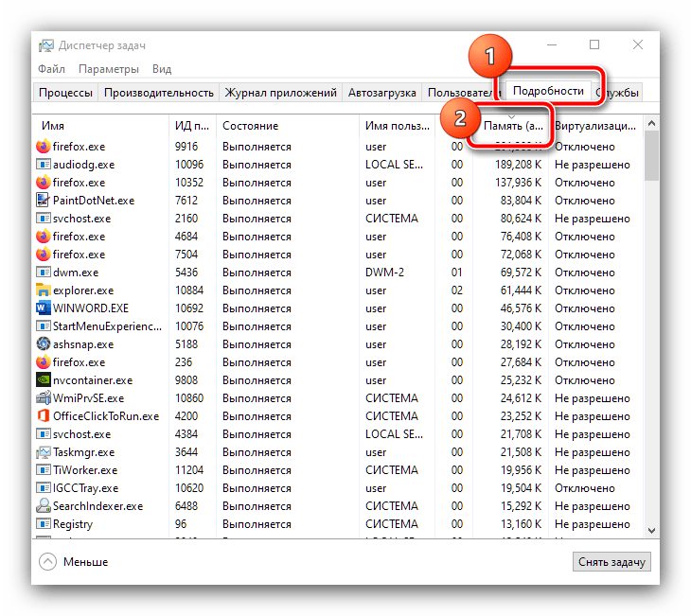Click the Меньше text label
Screen dimensions: 691x616
tap(85, 562)
